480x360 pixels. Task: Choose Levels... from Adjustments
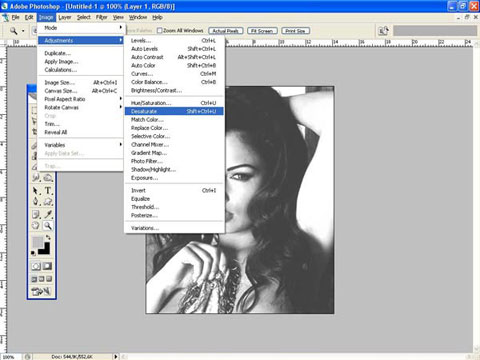pyautogui.click(x=174, y=40)
